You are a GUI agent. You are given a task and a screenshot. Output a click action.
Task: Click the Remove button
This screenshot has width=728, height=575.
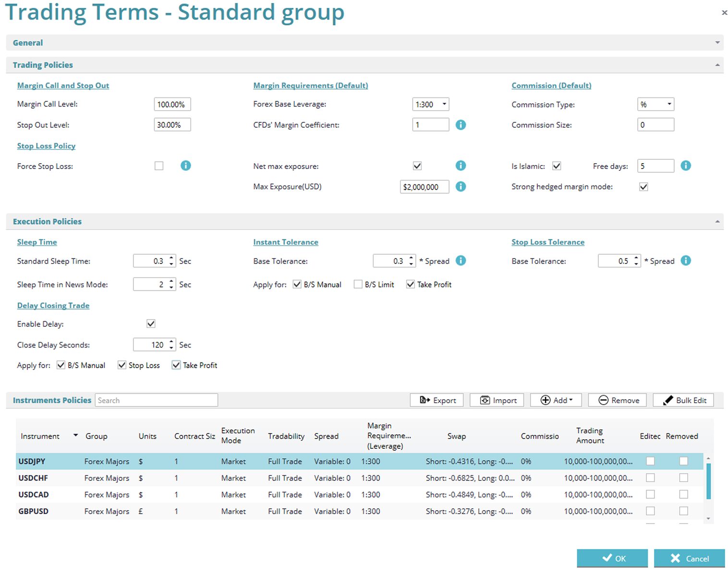[617, 400]
